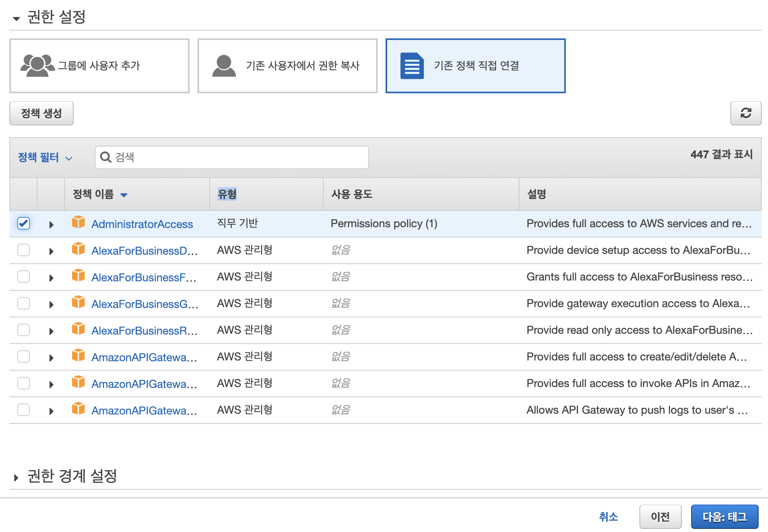Click the refresh policies icon button

pyautogui.click(x=745, y=113)
